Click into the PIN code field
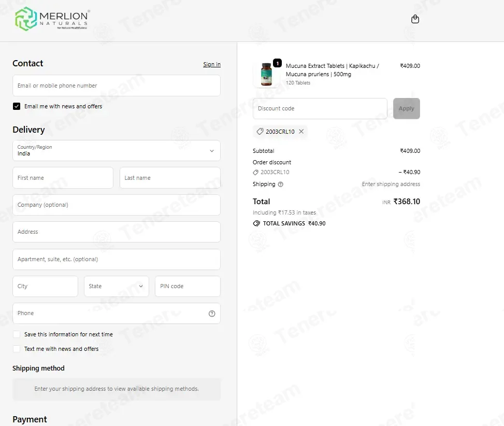The height and width of the screenshot is (426, 504). 188,286
